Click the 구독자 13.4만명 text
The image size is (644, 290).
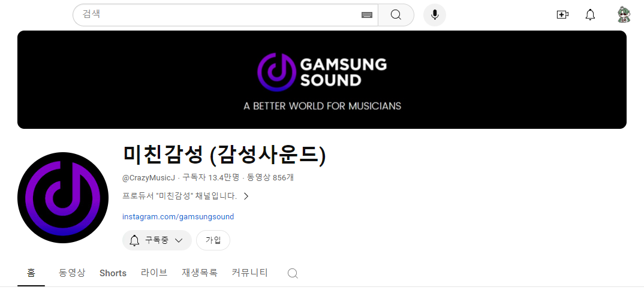coord(210,177)
